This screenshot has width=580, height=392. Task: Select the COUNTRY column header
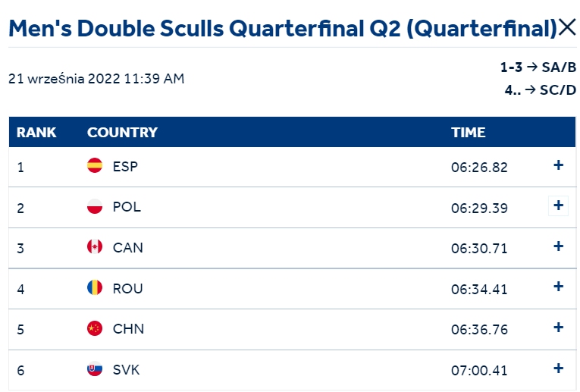(122, 133)
